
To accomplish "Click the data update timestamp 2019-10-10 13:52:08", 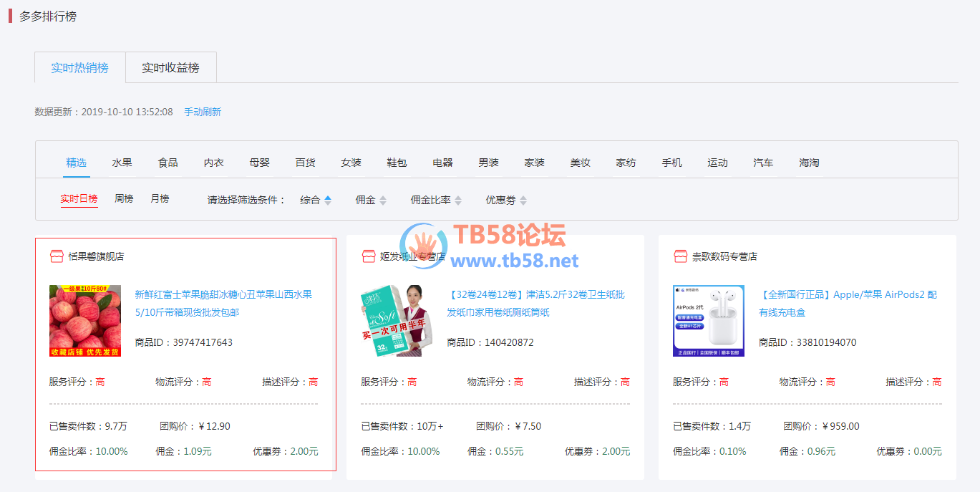I will (x=127, y=112).
